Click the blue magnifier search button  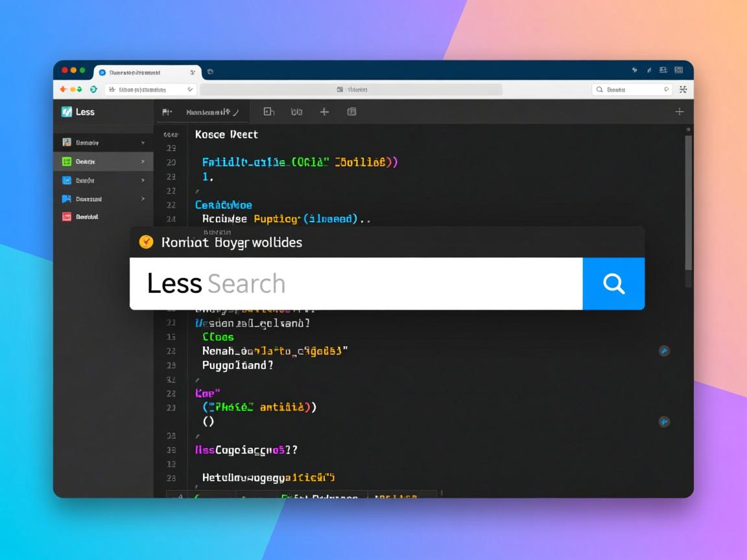(x=613, y=284)
